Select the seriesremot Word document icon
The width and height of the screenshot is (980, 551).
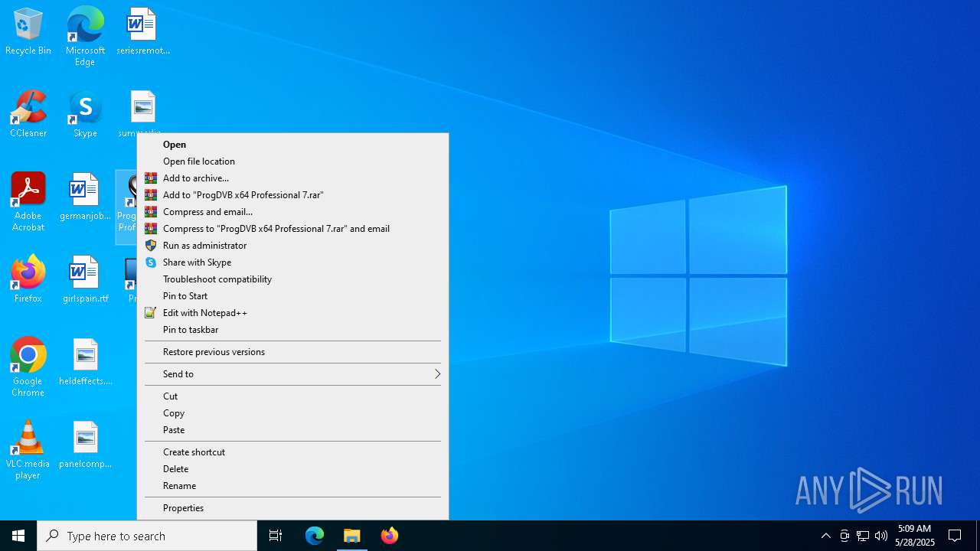coord(142,32)
